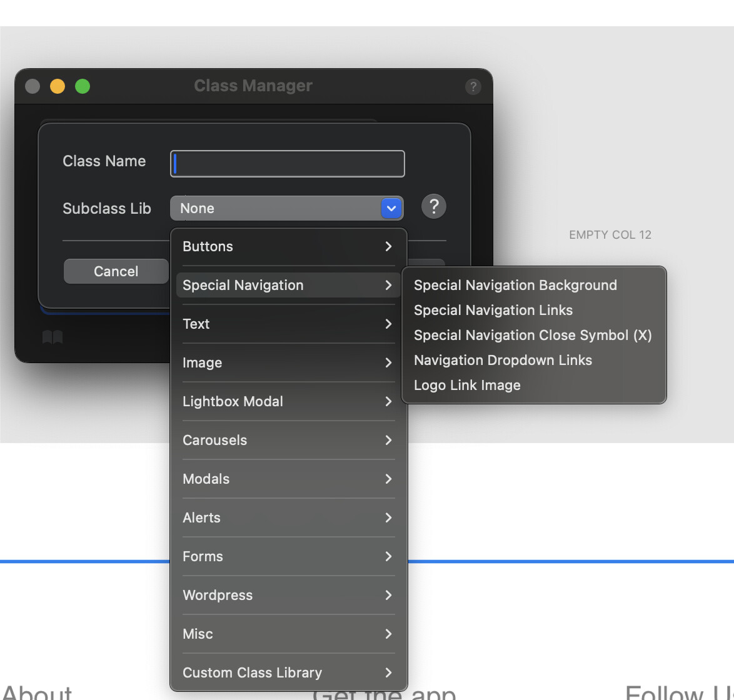
Task: Click into the Class Name text field
Action: pos(288,164)
